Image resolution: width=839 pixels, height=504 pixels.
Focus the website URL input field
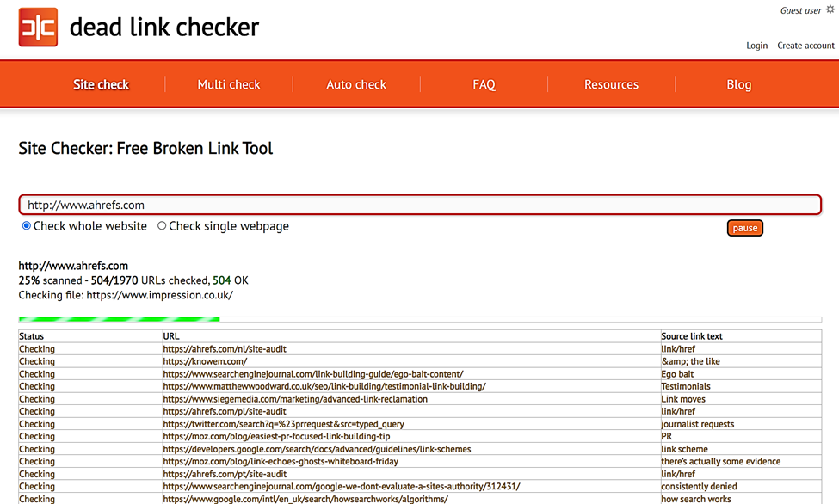420,205
